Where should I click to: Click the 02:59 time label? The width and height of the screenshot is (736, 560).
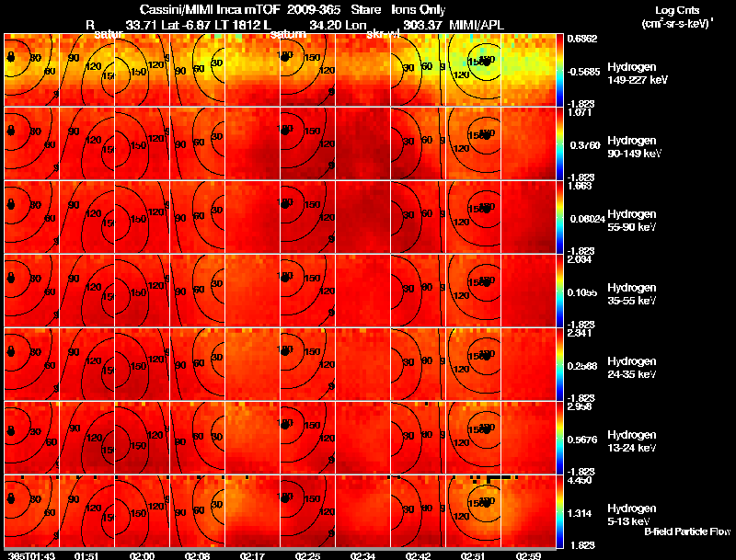[528, 555]
